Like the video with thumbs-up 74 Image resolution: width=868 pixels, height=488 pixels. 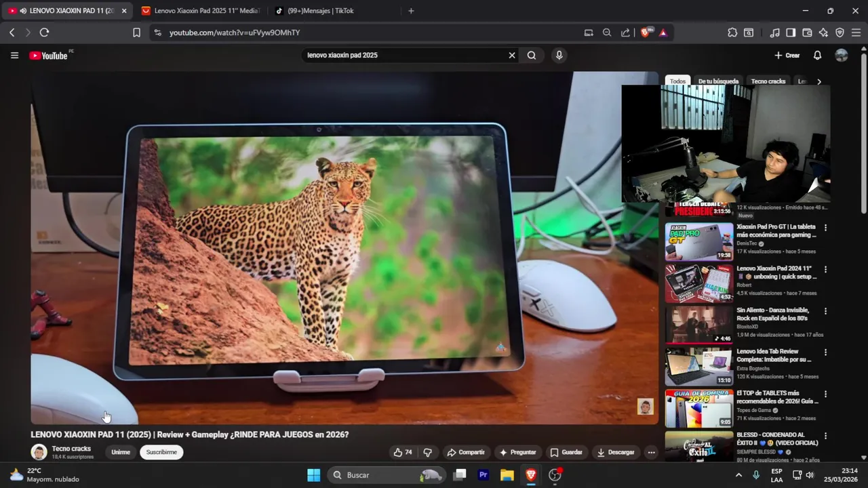coord(402,452)
